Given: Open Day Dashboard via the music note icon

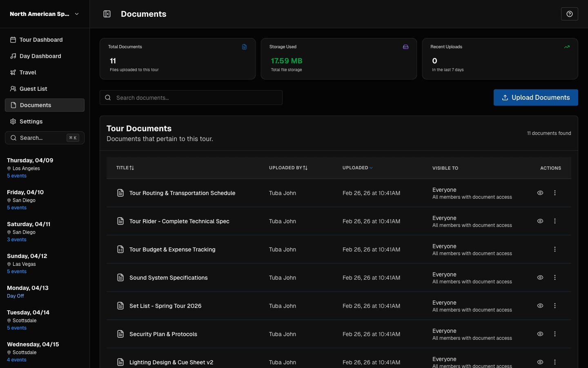Looking at the screenshot, I should pos(13,56).
